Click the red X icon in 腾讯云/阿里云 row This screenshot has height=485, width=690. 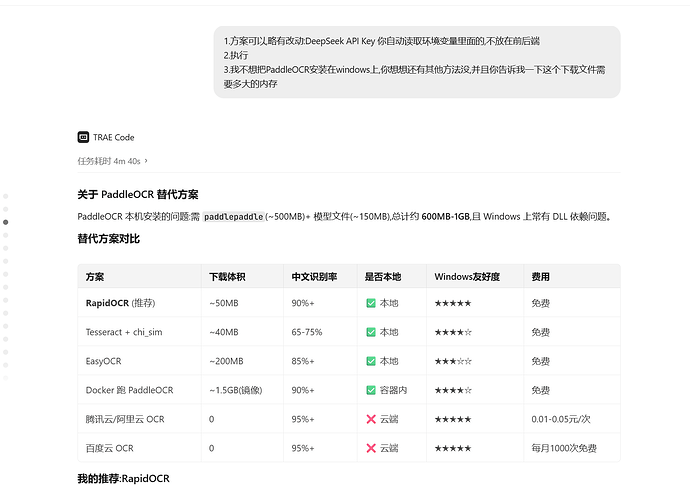click(371, 419)
